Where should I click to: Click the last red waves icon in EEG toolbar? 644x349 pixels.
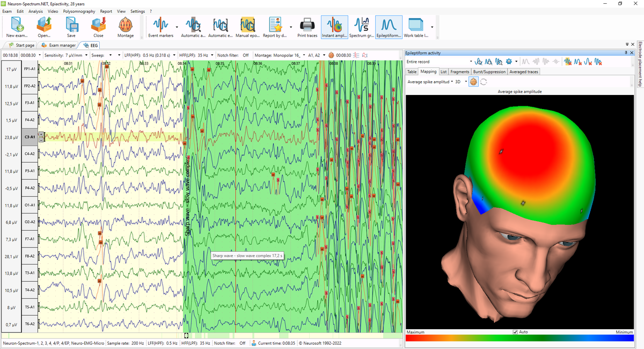click(x=365, y=55)
